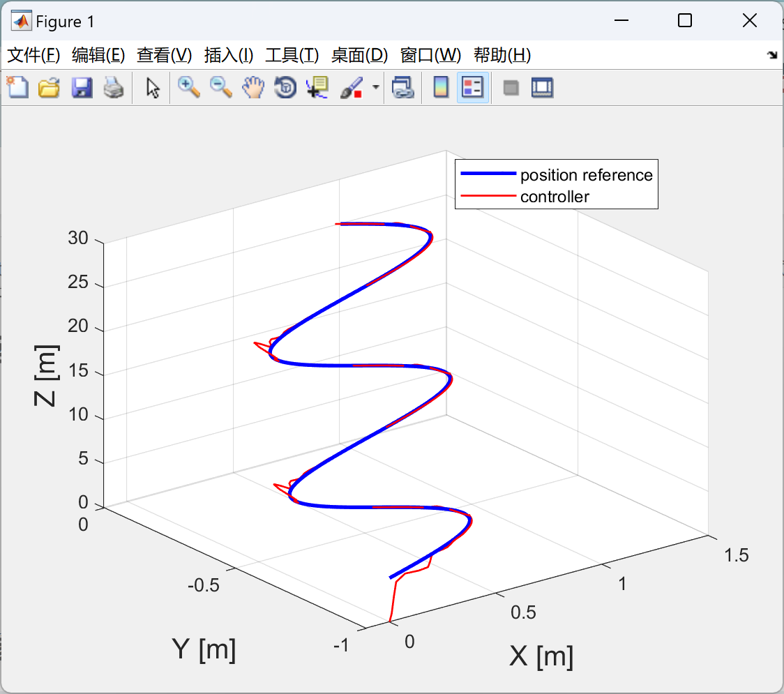This screenshot has width=784, height=694.
Task: Hide plot tools with the gray square icon
Action: click(511, 88)
